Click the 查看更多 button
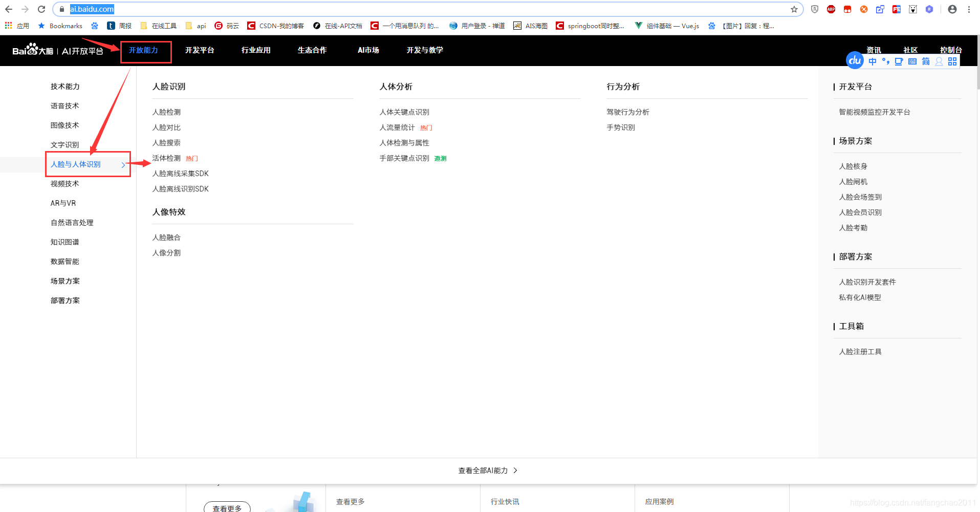 [227, 507]
